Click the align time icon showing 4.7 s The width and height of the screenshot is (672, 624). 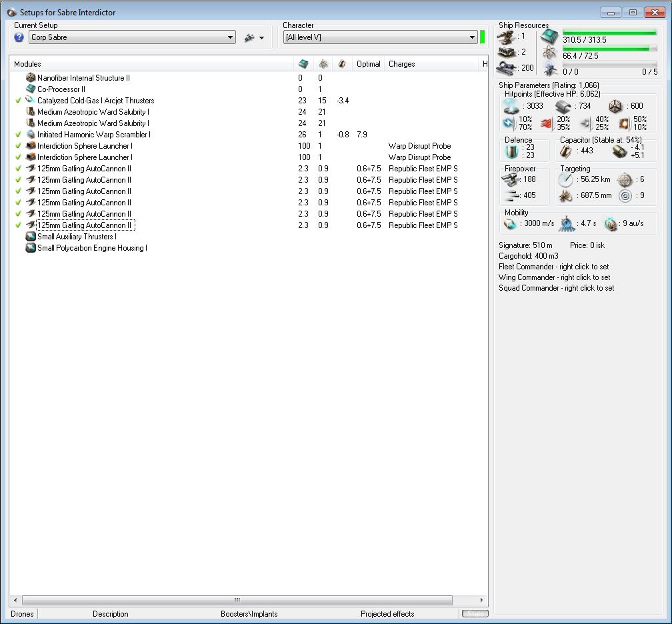(x=567, y=224)
